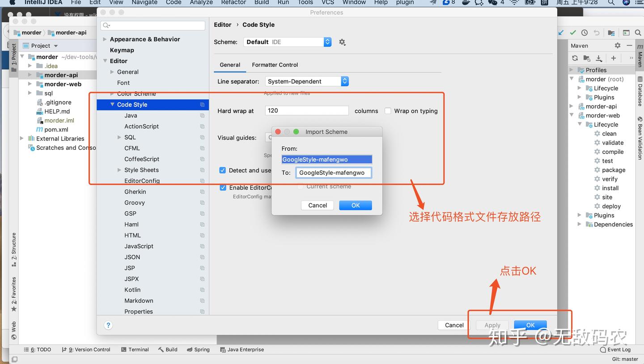Screen dimensions: 644x364
Task: Collapse the Code Style tree node
Action: (x=112, y=105)
